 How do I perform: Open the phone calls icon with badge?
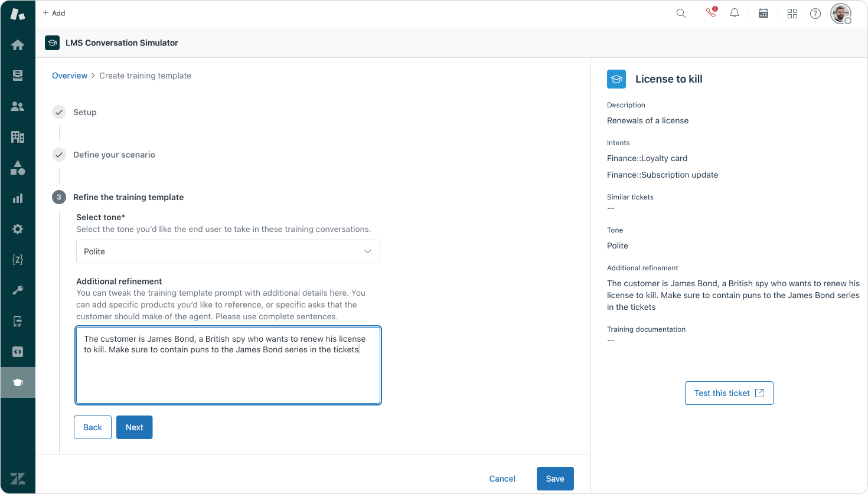click(712, 12)
